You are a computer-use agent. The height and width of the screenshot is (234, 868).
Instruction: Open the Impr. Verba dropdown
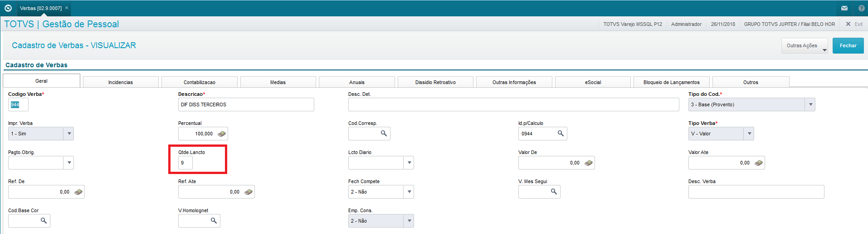69,134
